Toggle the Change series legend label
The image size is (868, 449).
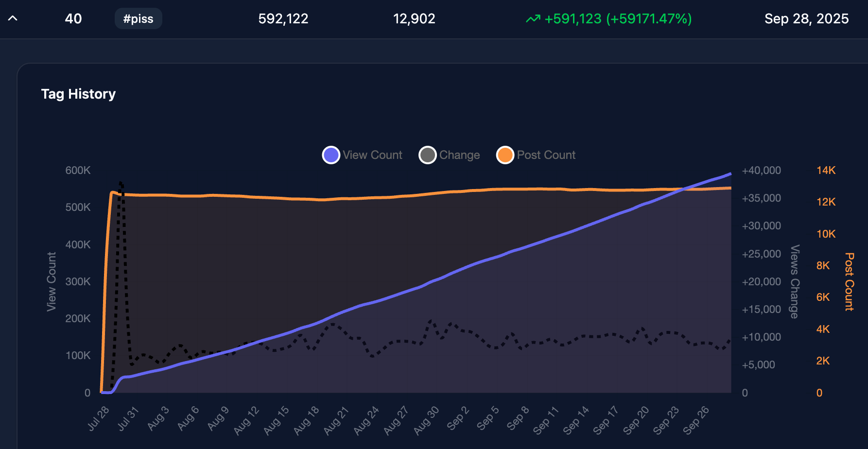(x=459, y=155)
